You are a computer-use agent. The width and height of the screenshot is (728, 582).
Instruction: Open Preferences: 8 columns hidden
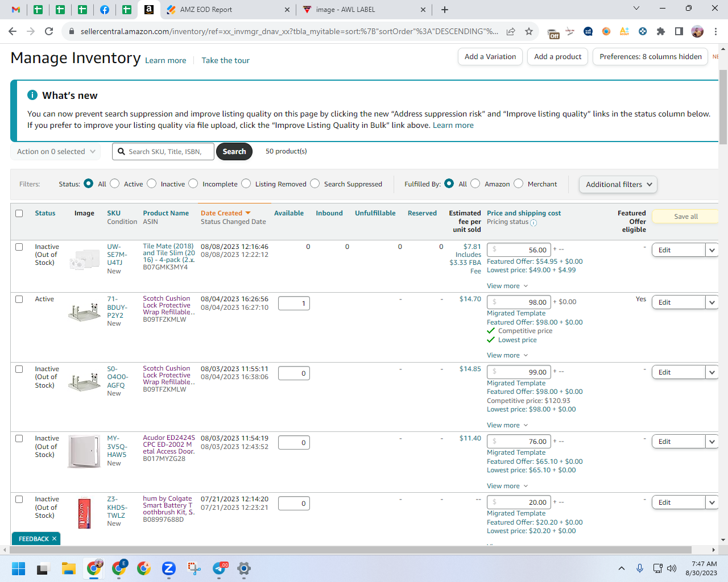[651, 57]
